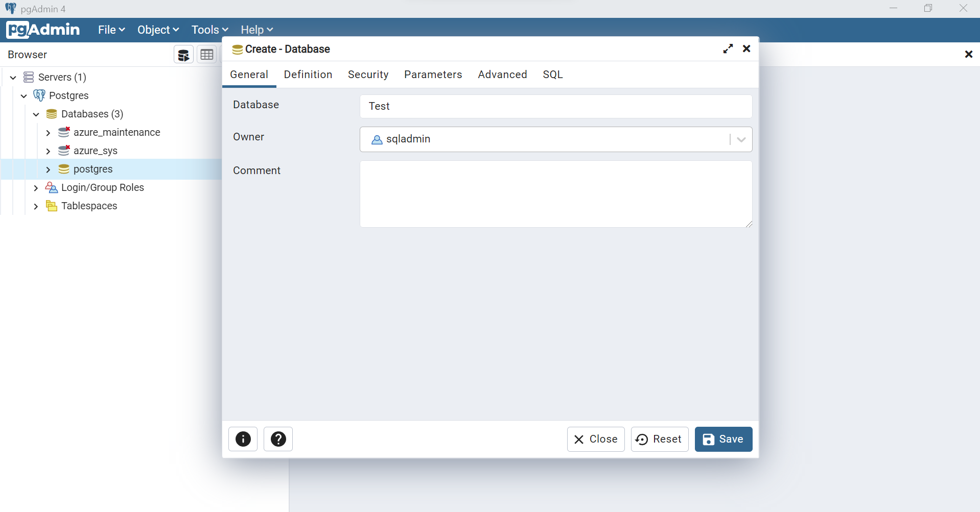Switch to the Definition tab
Viewport: 980px width, 512px height.
(308, 75)
